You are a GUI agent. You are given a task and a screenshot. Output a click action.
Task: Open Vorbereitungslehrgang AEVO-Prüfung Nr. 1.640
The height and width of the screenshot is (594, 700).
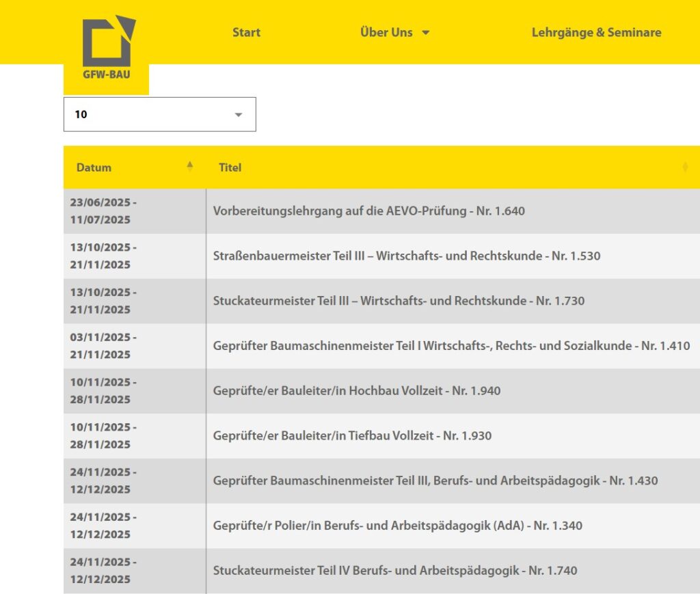368,211
